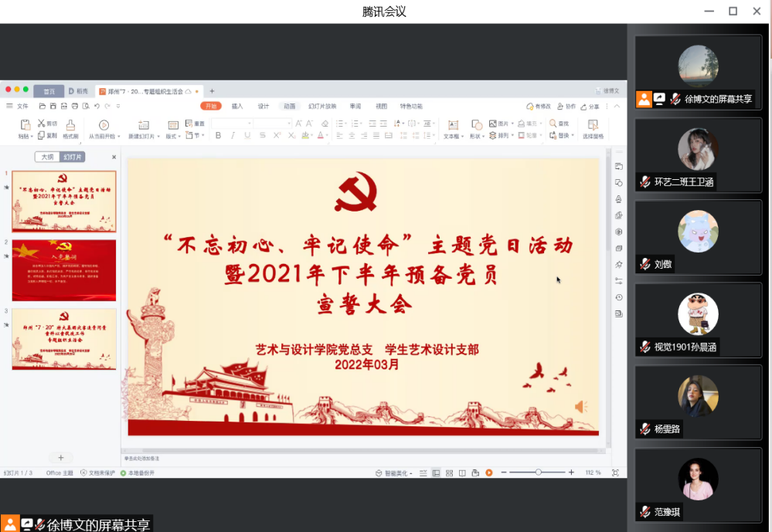Click the audio speaker icon on slide
This screenshot has height=532, width=772.
click(580, 407)
